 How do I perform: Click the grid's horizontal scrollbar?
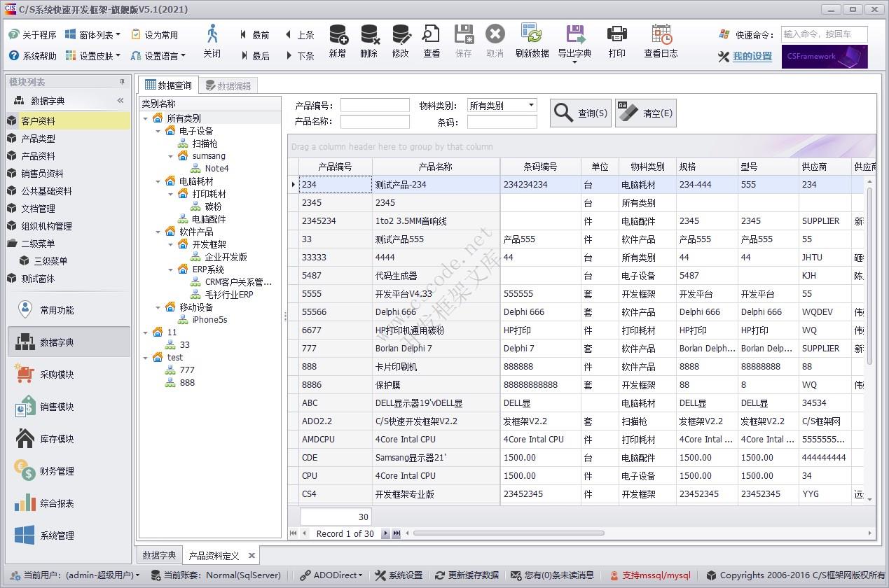pyautogui.click(x=508, y=533)
